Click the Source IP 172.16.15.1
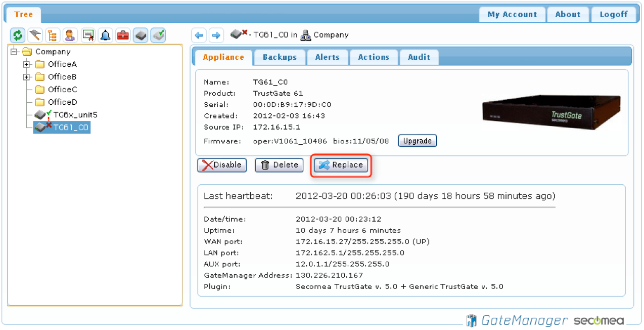The image size is (644, 330). coord(277,127)
